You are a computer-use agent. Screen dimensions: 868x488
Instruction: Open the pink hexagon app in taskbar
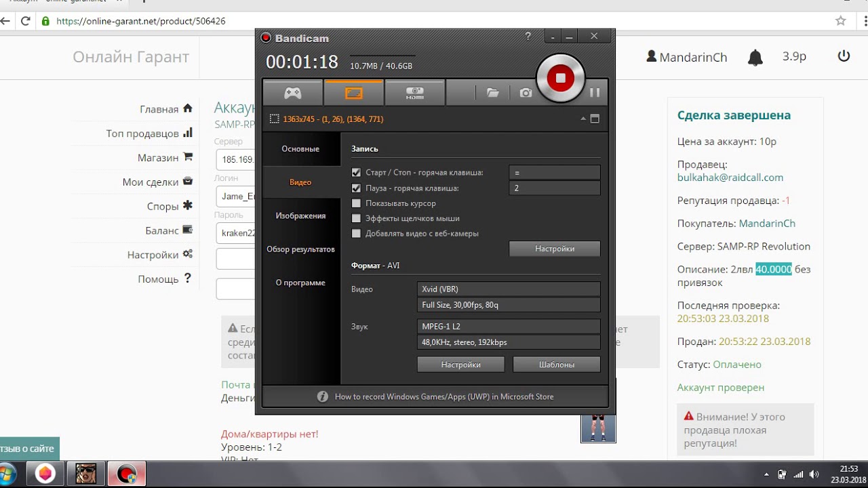tap(45, 474)
